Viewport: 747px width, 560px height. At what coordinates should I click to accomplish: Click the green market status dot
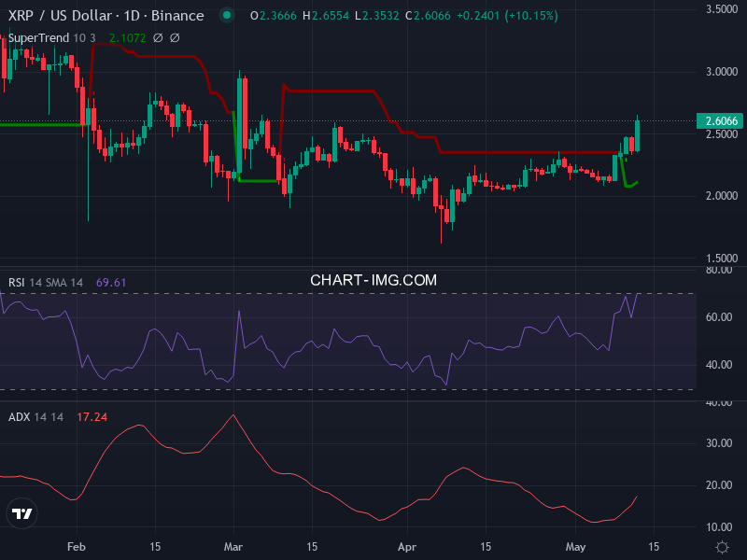pos(227,15)
